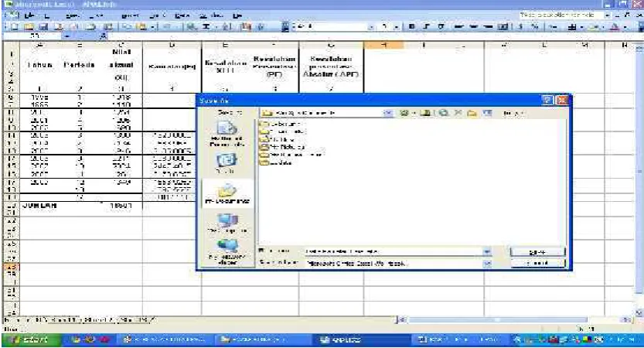Open the Font Color dropdown arrow
644x348 pixels.
[x=625, y=27]
